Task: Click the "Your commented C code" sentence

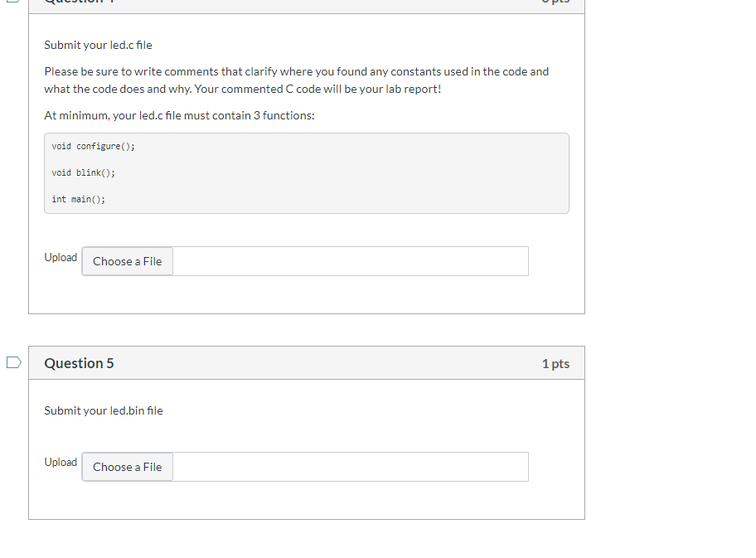Action: coord(317,90)
